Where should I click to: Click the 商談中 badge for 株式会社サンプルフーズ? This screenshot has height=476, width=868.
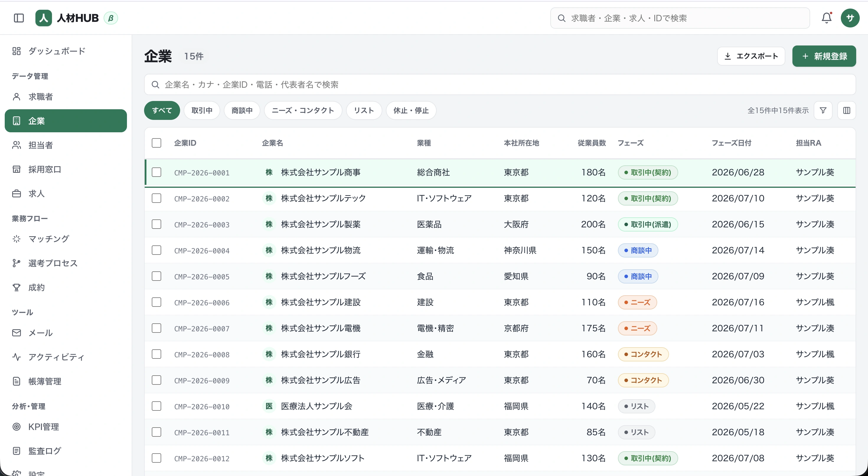[638, 276]
